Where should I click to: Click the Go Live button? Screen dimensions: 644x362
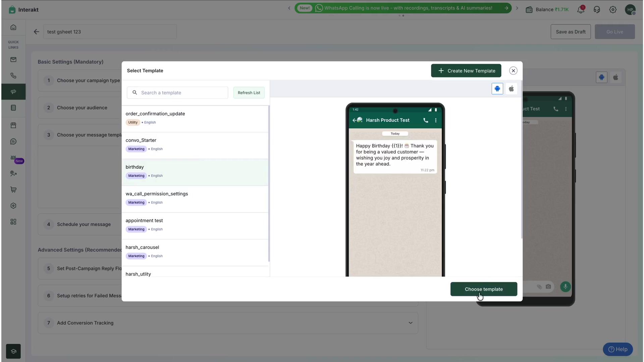pyautogui.click(x=614, y=32)
